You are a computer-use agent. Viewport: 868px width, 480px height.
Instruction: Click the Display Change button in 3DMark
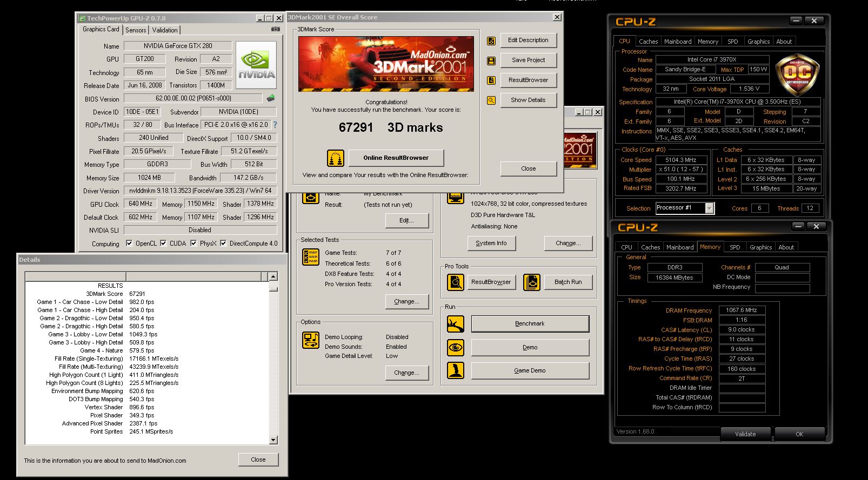(568, 243)
